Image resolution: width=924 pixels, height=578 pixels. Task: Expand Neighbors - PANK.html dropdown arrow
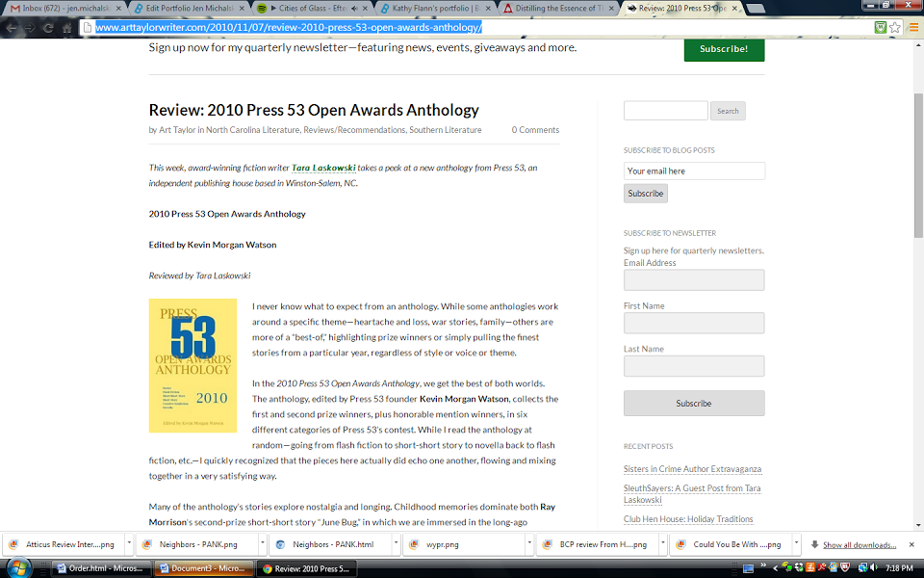point(396,543)
